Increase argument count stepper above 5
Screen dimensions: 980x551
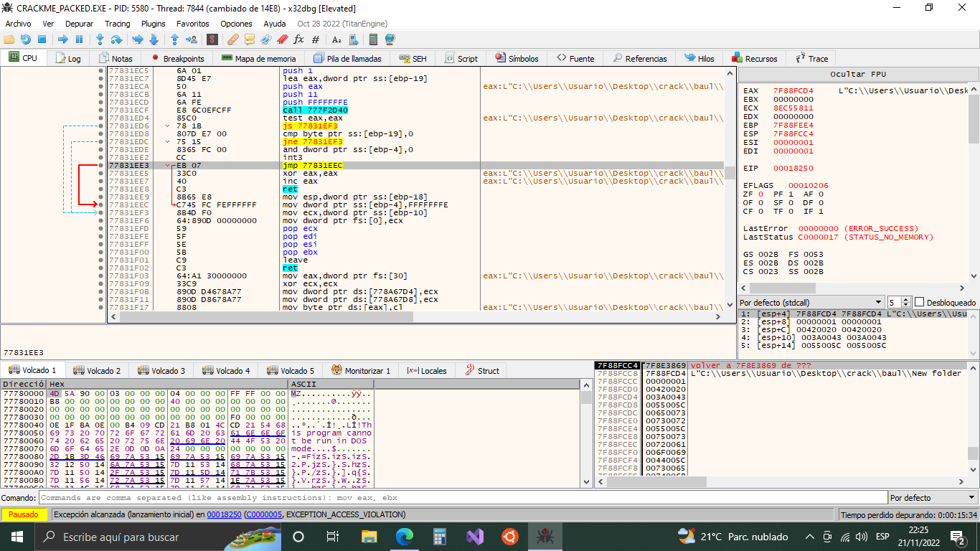[x=907, y=300]
